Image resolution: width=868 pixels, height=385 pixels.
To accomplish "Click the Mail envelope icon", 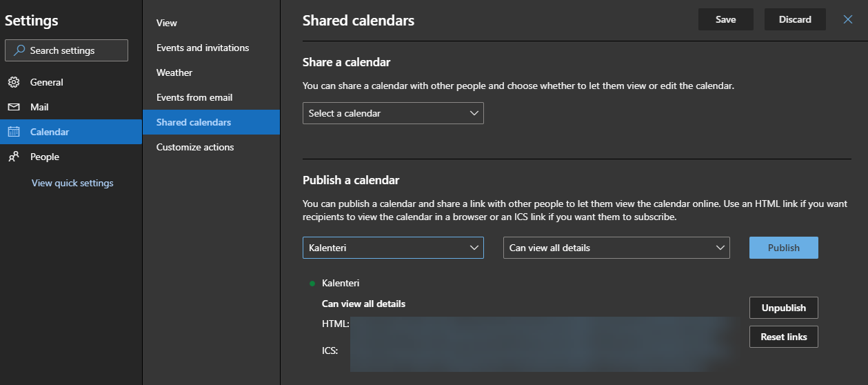I will click(14, 107).
